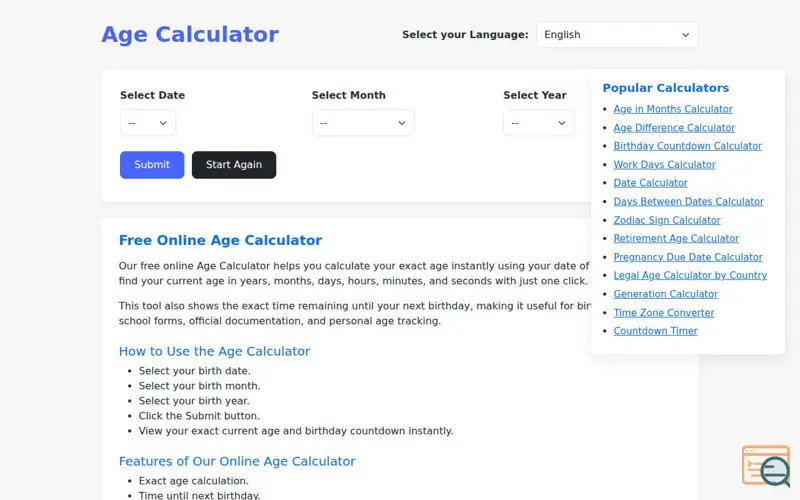Click the Popular Calculators heading
The image size is (800, 500).
point(666,88)
